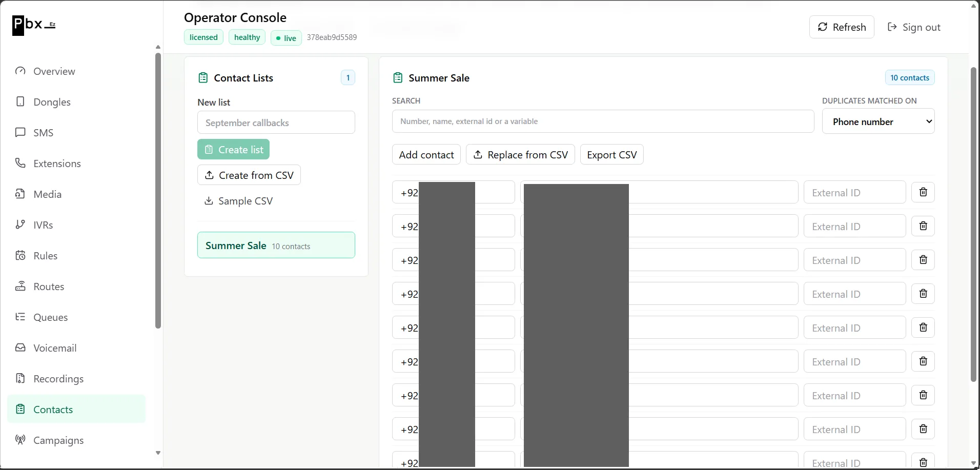Screen dimensions: 980x470
Task: Expand the Duplicates Matched On dropdown
Action: 878,121
